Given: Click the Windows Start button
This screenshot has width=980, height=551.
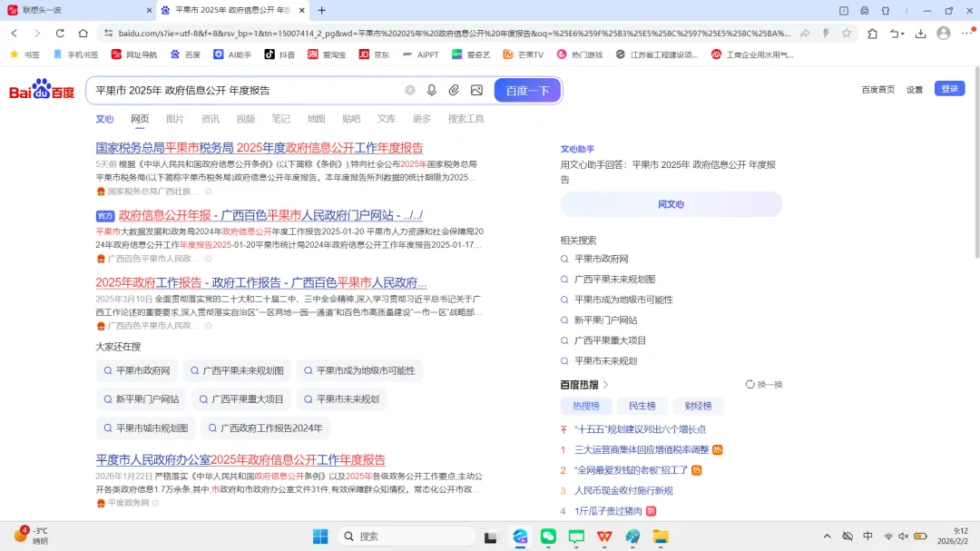Looking at the screenshot, I should point(320,536).
